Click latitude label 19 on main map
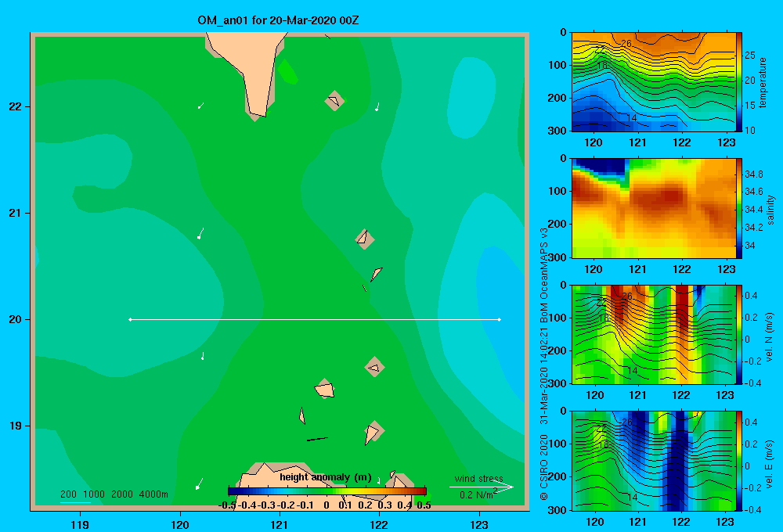This screenshot has width=783, height=532. 16,426
